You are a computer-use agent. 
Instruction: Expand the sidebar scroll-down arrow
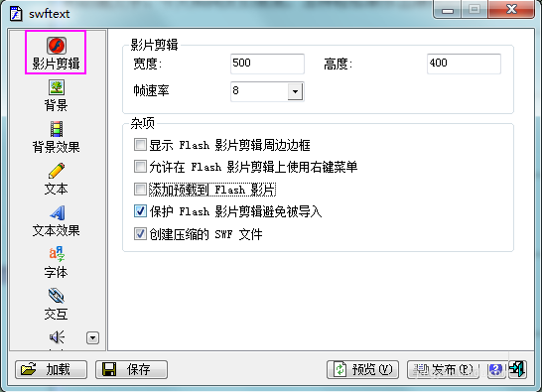click(92, 337)
